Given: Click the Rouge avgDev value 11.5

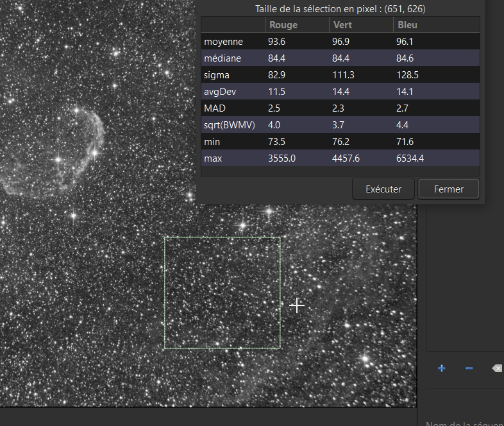Looking at the screenshot, I should click(276, 92).
